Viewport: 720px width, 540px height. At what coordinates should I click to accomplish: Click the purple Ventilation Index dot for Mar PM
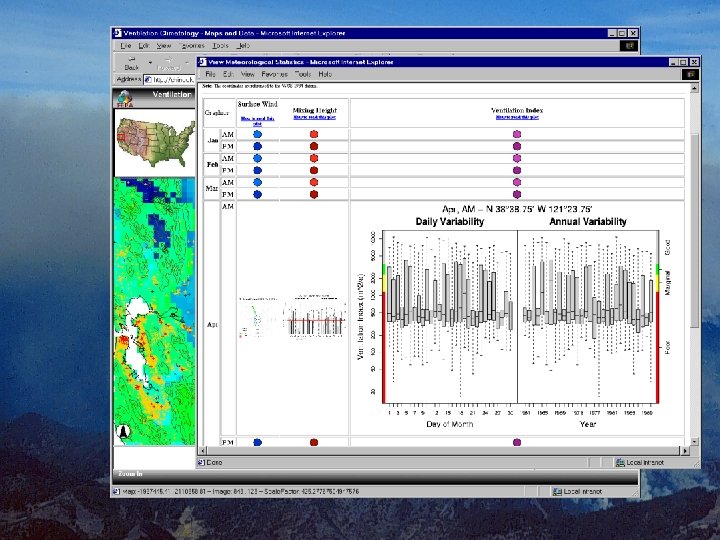coord(517,195)
